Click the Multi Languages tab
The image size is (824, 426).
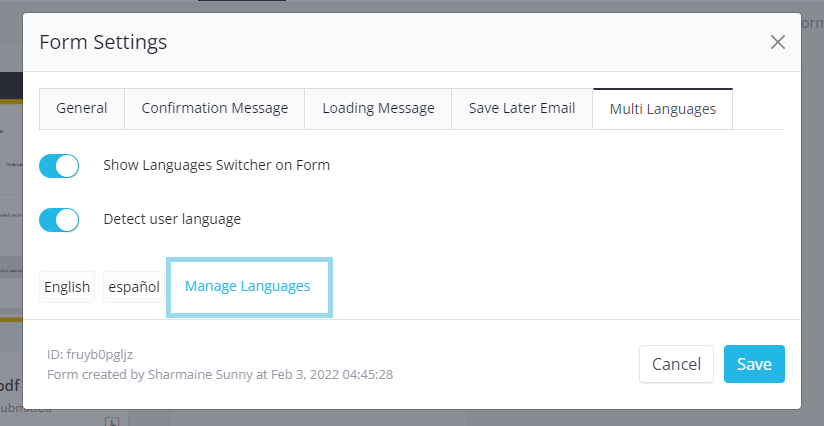coord(662,109)
